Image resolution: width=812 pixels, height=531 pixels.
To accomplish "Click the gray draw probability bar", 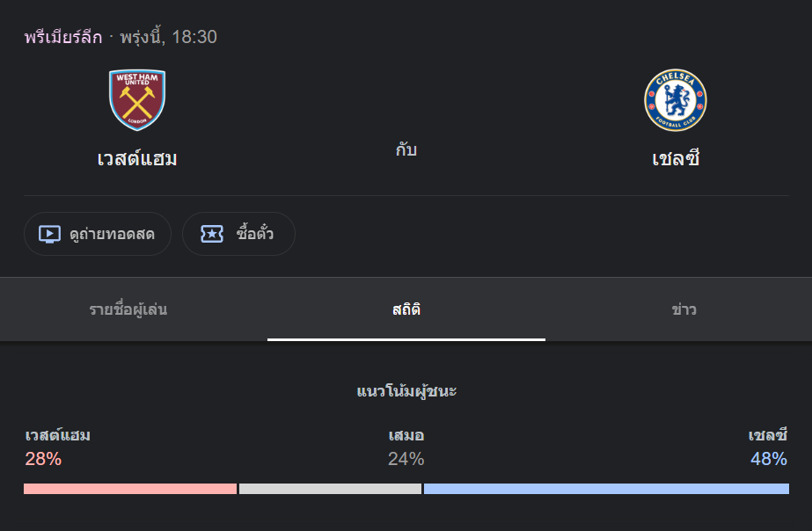I will tap(331, 489).
